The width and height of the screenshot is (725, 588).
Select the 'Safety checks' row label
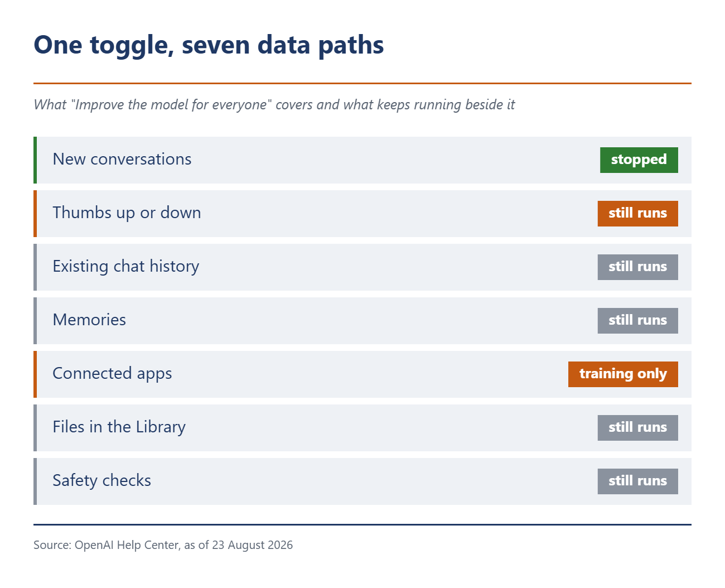(102, 481)
